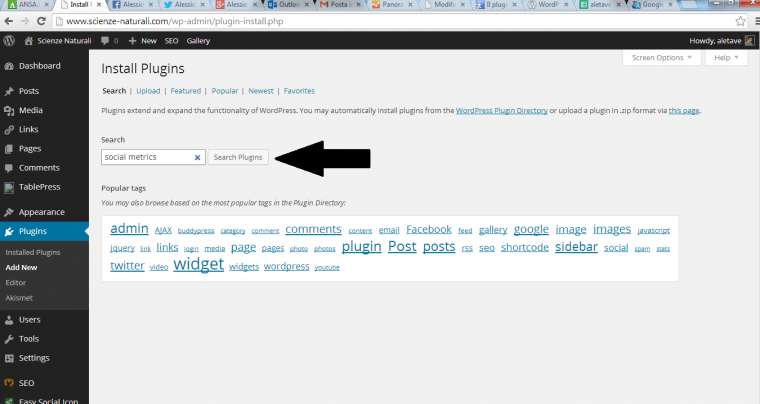Click the Search Plugins button
This screenshot has width=760, height=404.
click(x=238, y=157)
